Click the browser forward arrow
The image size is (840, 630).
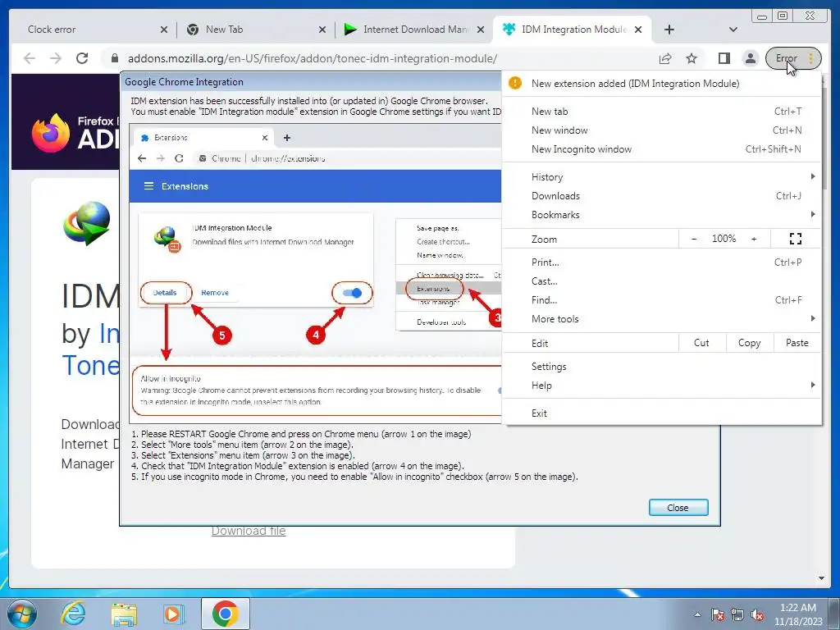click(56, 58)
